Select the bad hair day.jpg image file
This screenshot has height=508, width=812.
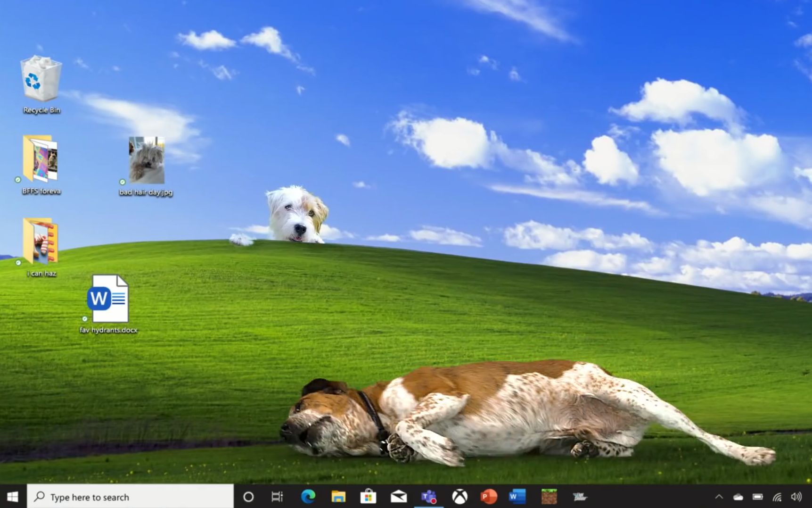(x=146, y=166)
